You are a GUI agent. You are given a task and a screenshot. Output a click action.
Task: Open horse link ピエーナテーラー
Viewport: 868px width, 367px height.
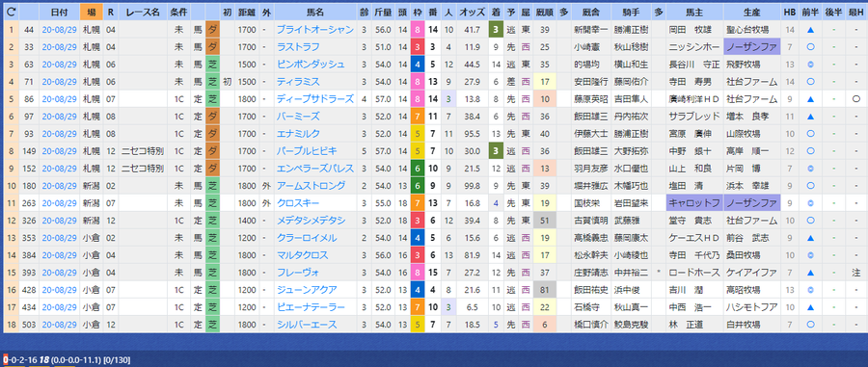coord(311,307)
